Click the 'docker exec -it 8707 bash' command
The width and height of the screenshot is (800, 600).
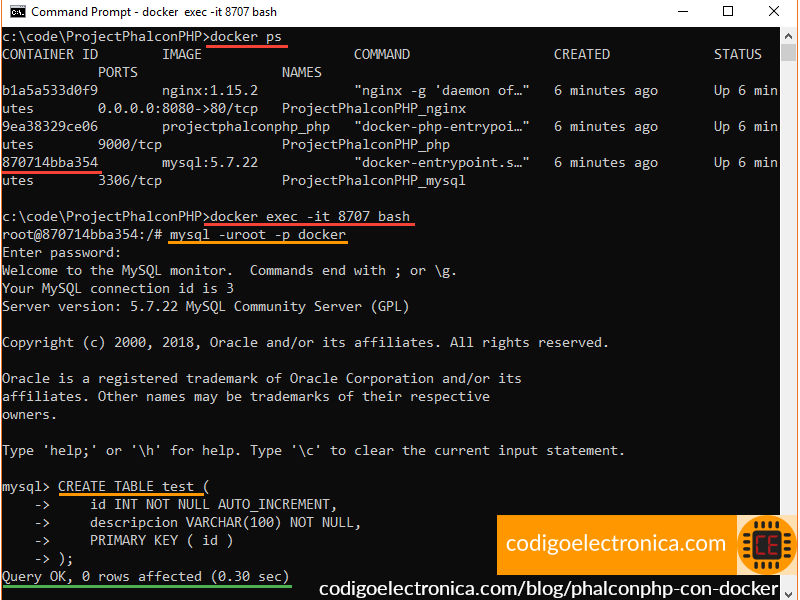[310, 217]
